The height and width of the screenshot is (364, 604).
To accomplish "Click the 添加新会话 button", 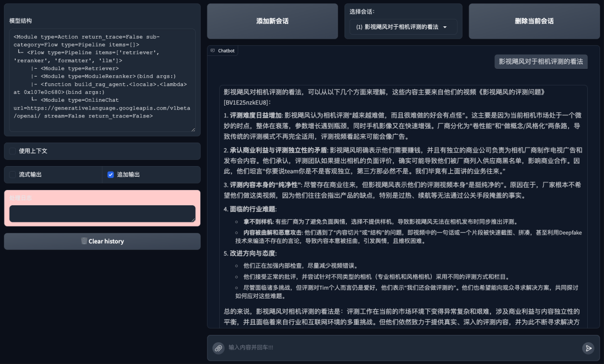I will [x=272, y=21].
